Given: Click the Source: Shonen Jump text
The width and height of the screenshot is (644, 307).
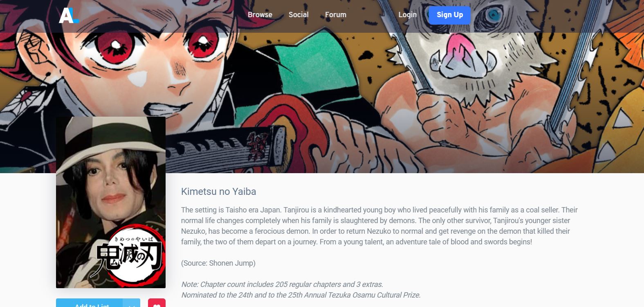Looking at the screenshot, I should (218, 263).
